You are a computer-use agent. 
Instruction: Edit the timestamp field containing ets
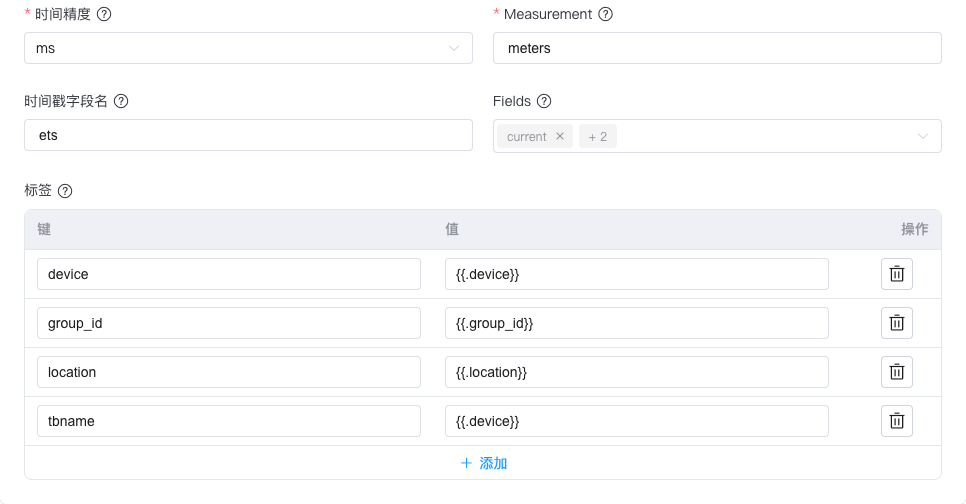tap(248, 135)
